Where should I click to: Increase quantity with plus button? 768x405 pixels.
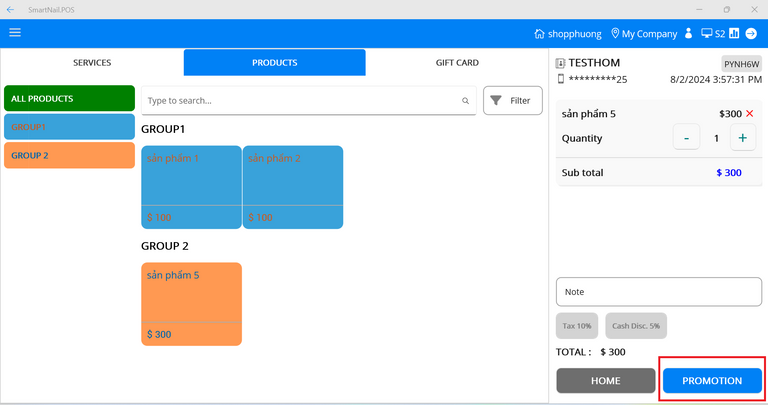click(x=742, y=138)
